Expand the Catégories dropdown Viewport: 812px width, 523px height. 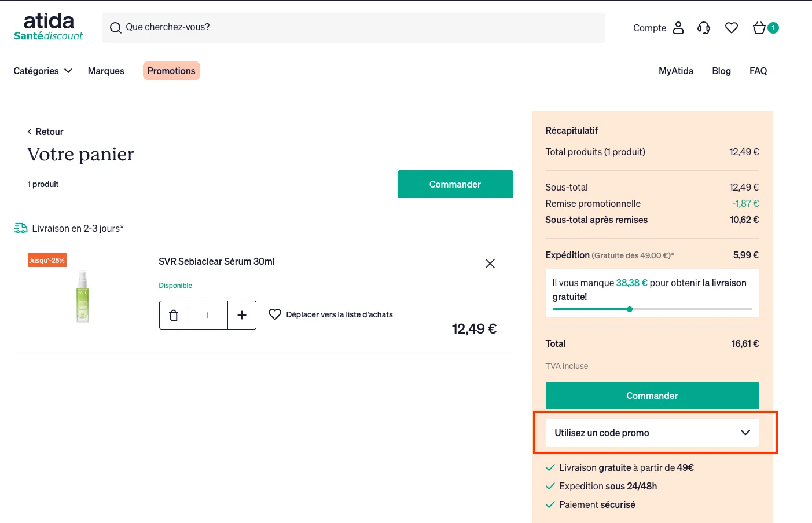tap(43, 71)
